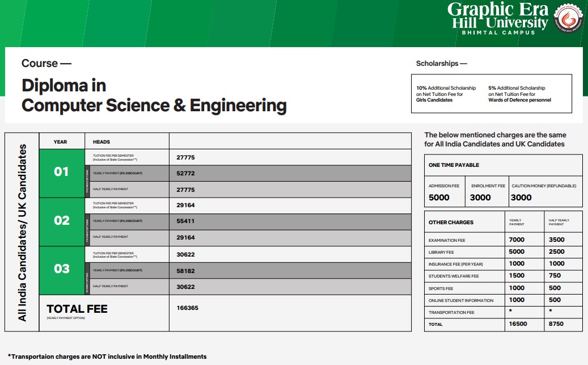588x365 pixels.
Task: Select Examination Fee yearly amount 7000
Action: pos(517,240)
